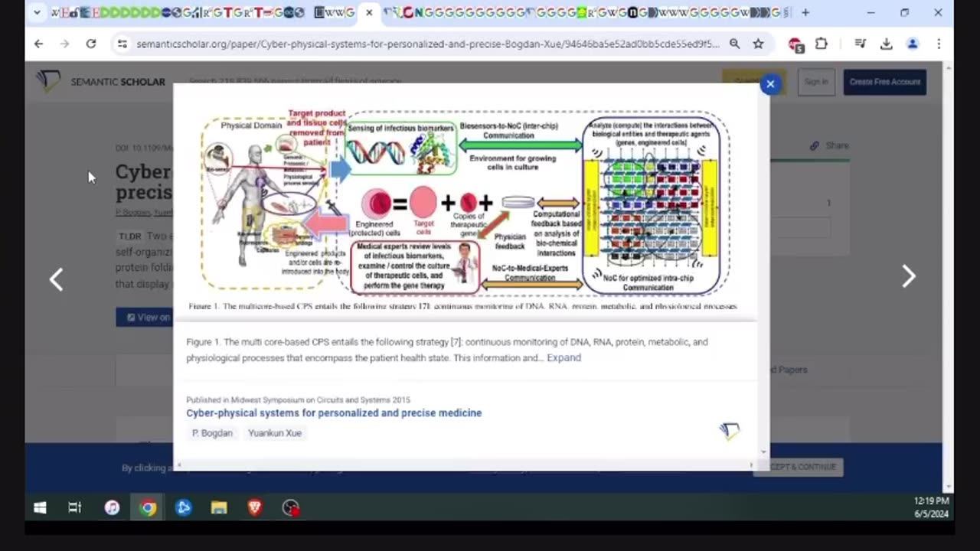Click the Chrome icon on the taskbar
Image resolution: width=980 pixels, height=551 pixels.
tap(148, 507)
